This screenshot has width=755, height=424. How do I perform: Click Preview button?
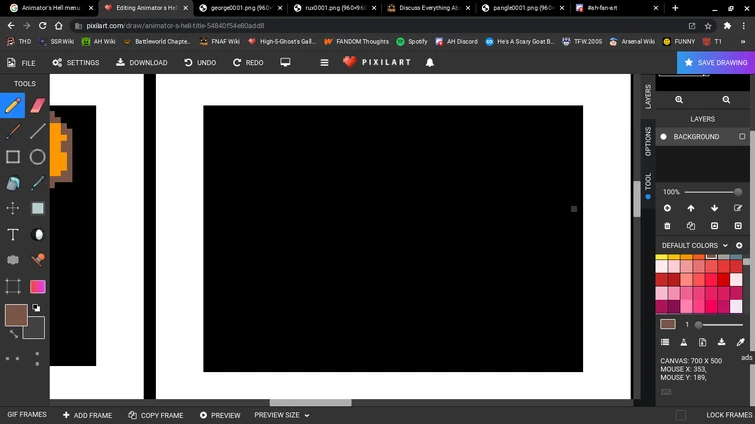pos(220,415)
